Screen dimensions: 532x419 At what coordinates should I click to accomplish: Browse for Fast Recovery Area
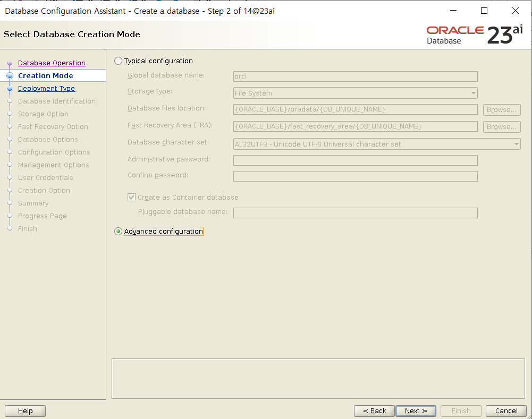point(502,127)
